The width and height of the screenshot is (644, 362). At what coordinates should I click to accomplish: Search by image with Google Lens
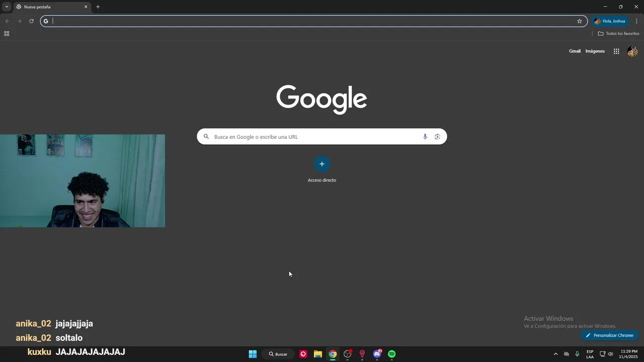(437, 137)
